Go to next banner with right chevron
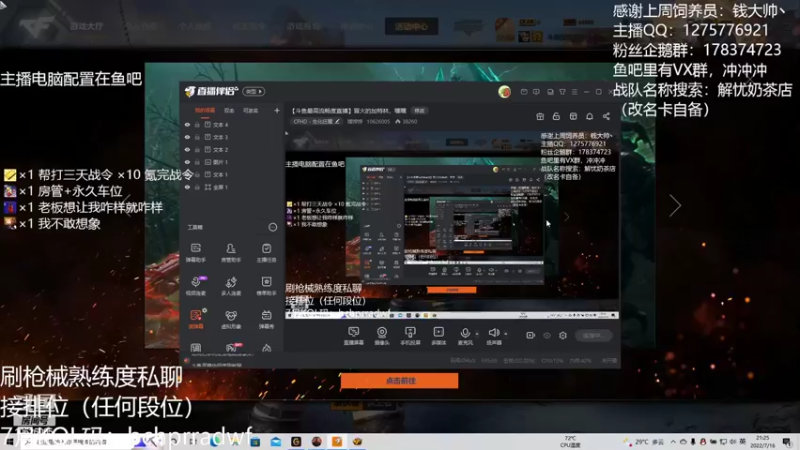Viewport: 800px width, 450px height. click(675, 206)
